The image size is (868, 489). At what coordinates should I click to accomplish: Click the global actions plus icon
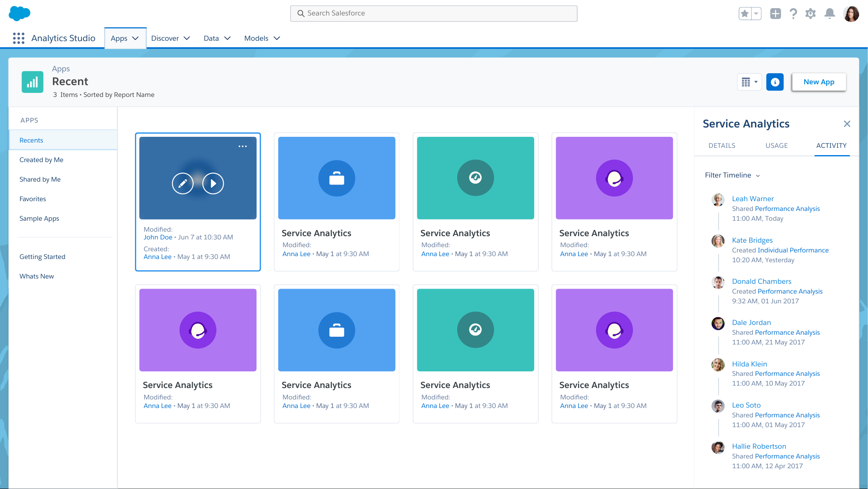tap(775, 13)
